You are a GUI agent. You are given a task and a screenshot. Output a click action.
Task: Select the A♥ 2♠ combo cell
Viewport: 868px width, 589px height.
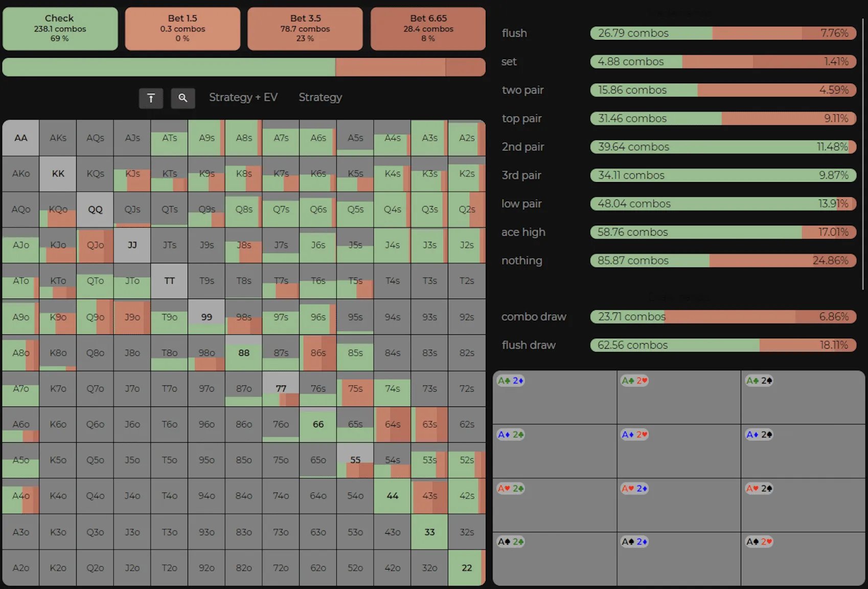(x=803, y=505)
